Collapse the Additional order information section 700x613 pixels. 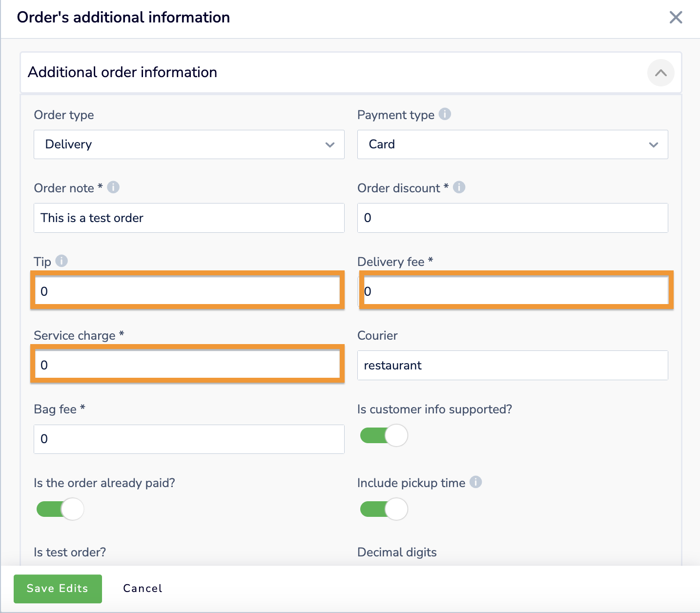click(x=660, y=73)
